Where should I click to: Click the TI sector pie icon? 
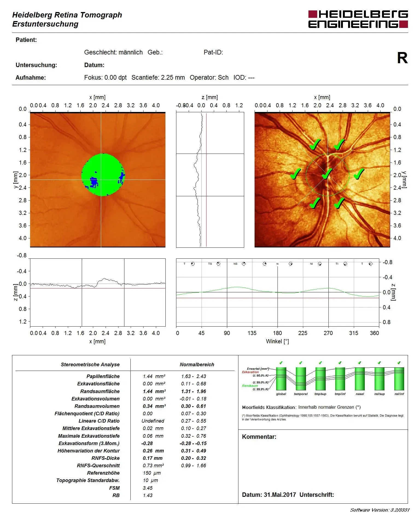coord(345,264)
